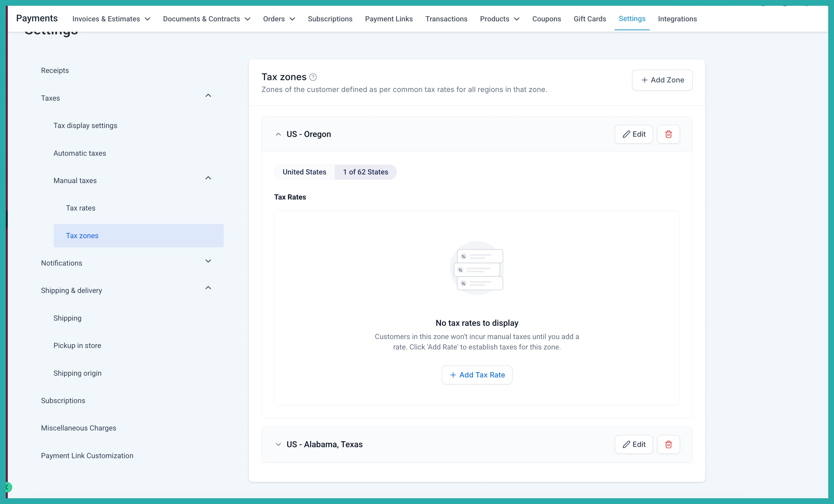Click Add Tax Rate button
834x504 pixels.
[x=477, y=375]
